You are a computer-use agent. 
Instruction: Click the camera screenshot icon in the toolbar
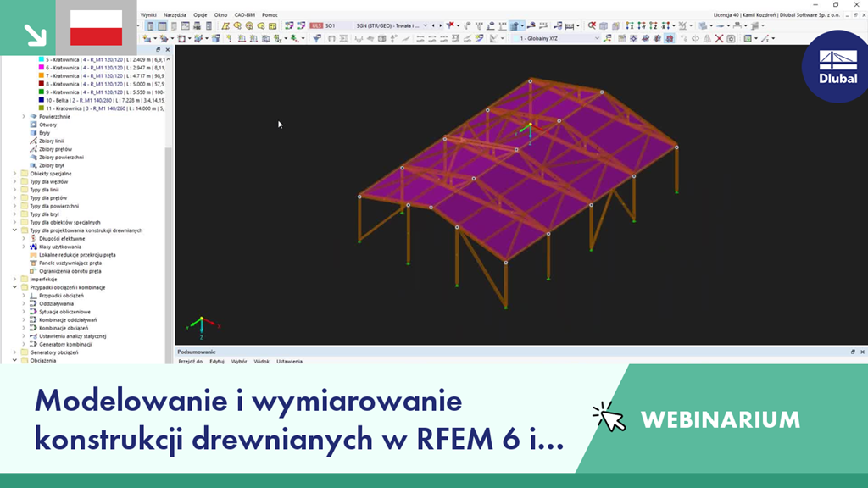click(x=731, y=38)
